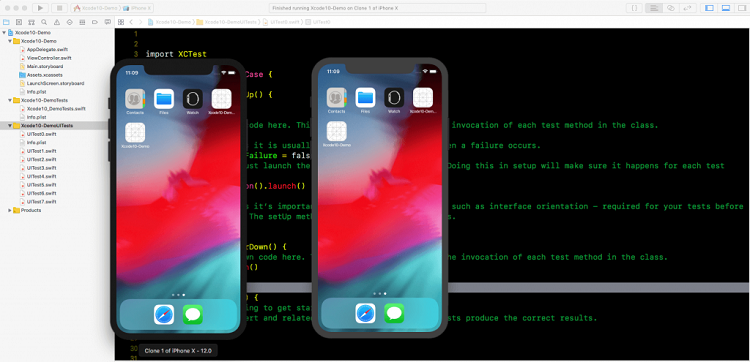Open the Issue navigator warning icon
The height and width of the screenshot is (362, 750).
coord(57,22)
